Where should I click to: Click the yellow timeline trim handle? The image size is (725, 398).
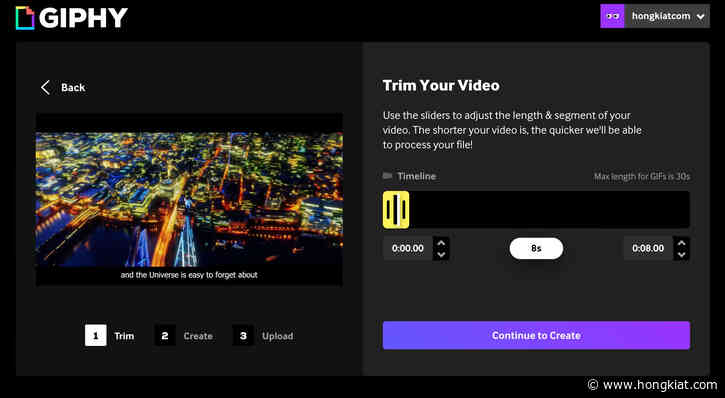click(x=396, y=210)
